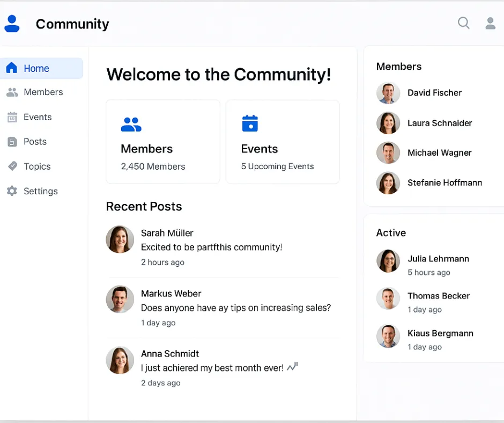Click the Members heading in right panel
Viewport: 504px width, 423px height.
pyautogui.click(x=399, y=67)
